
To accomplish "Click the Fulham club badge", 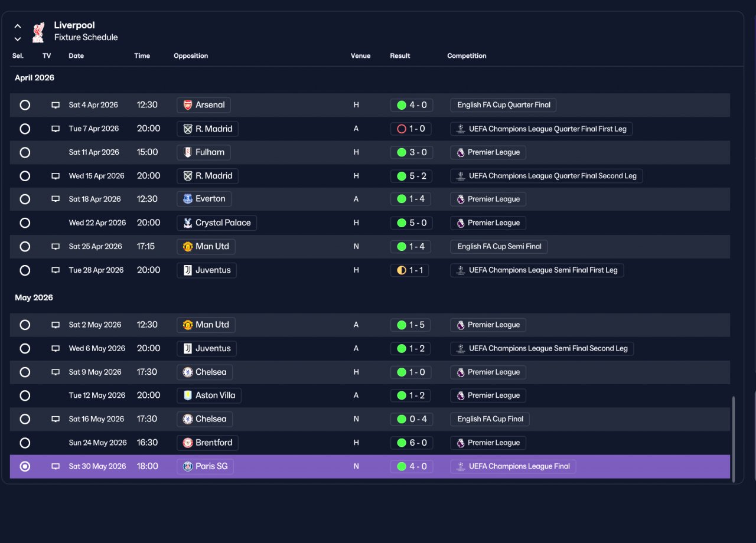I will tap(188, 152).
